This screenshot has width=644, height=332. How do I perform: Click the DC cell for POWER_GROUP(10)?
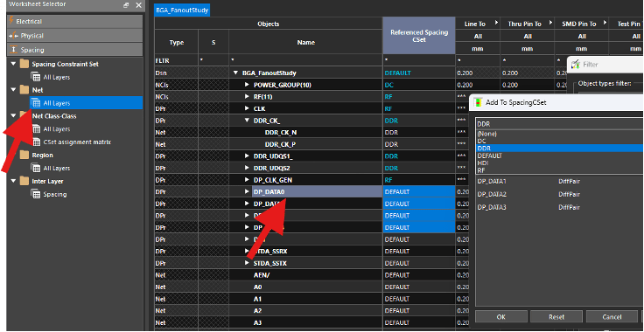coord(419,85)
